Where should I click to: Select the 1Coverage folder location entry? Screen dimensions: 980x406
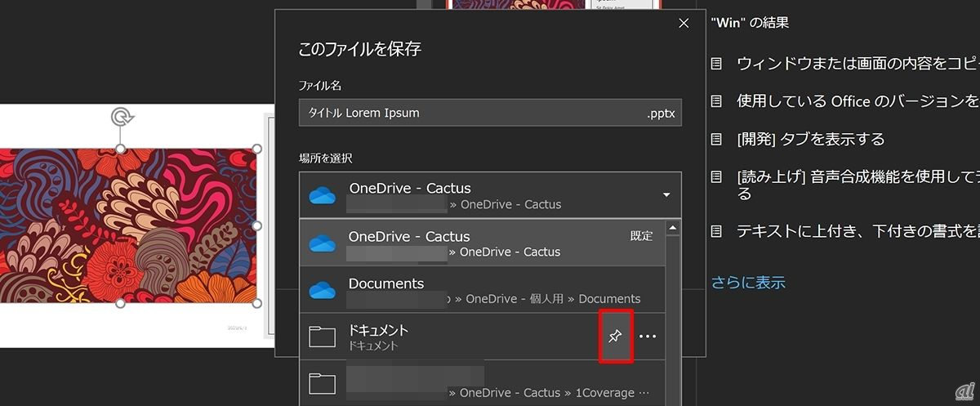click(483, 383)
